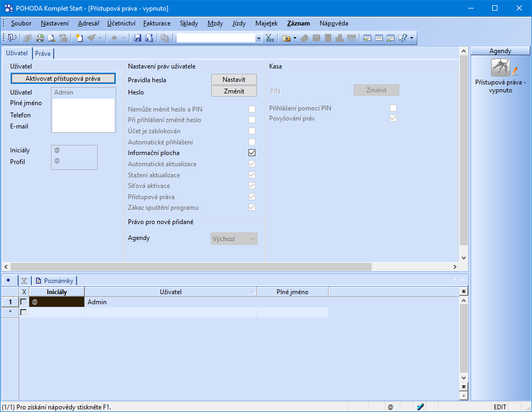Image resolution: width=532 pixels, height=412 pixels.
Task: Click the Přístupová práva keys agenda icon
Action: point(501,67)
